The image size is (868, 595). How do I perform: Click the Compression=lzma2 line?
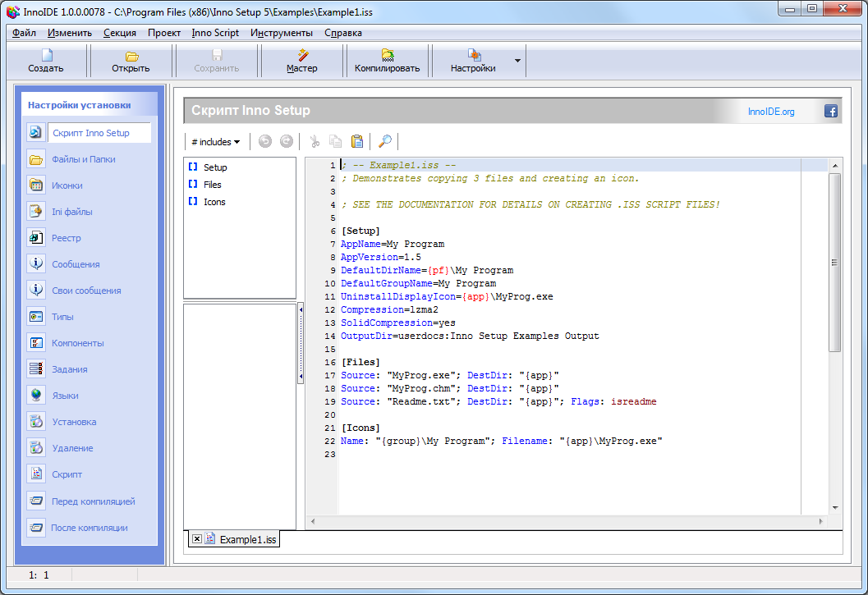click(389, 310)
